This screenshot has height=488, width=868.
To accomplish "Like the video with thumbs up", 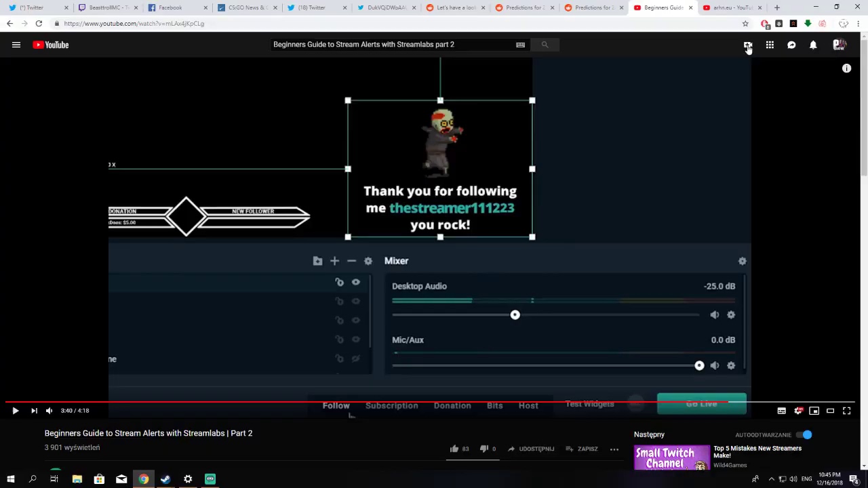I will (454, 449).
